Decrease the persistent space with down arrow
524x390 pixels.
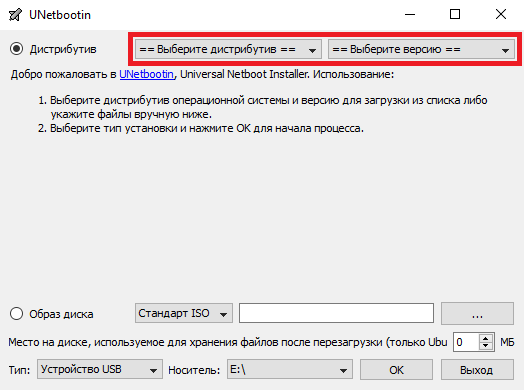point(486,346)
